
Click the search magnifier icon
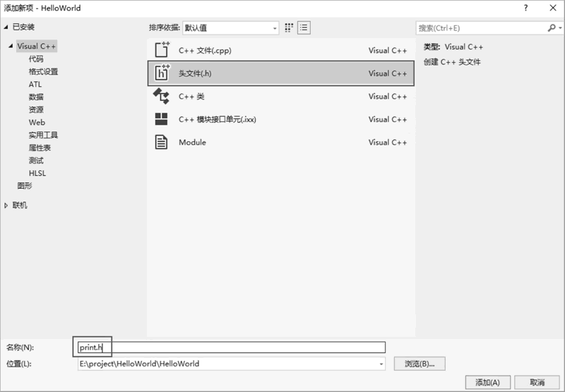(x=551, y=28)
